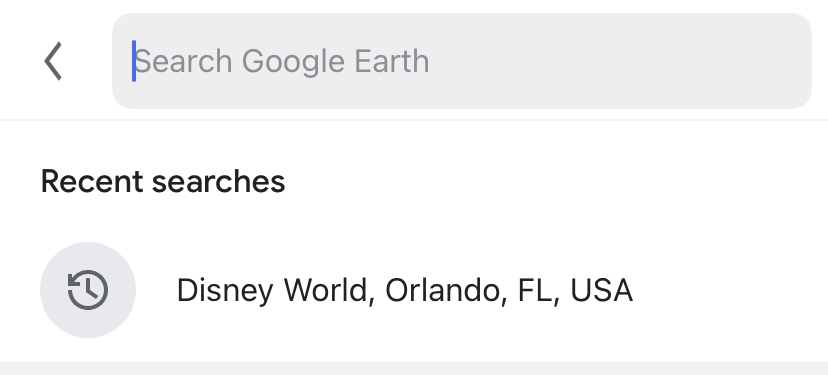Viewport: 828px width, 375px height.
Task: Tap the gray circle around the history icon
Action: tap(88, 289)
